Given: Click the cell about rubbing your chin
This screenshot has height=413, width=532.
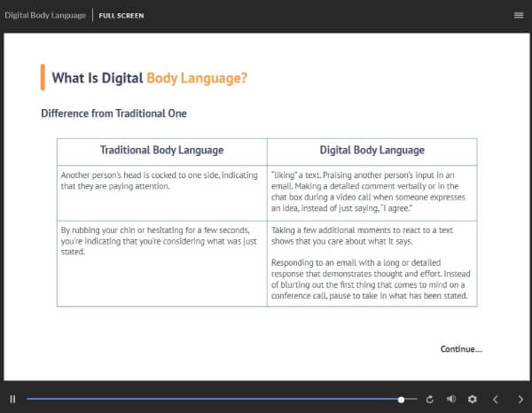Looking at the screenshot, I should pos(161,239).
